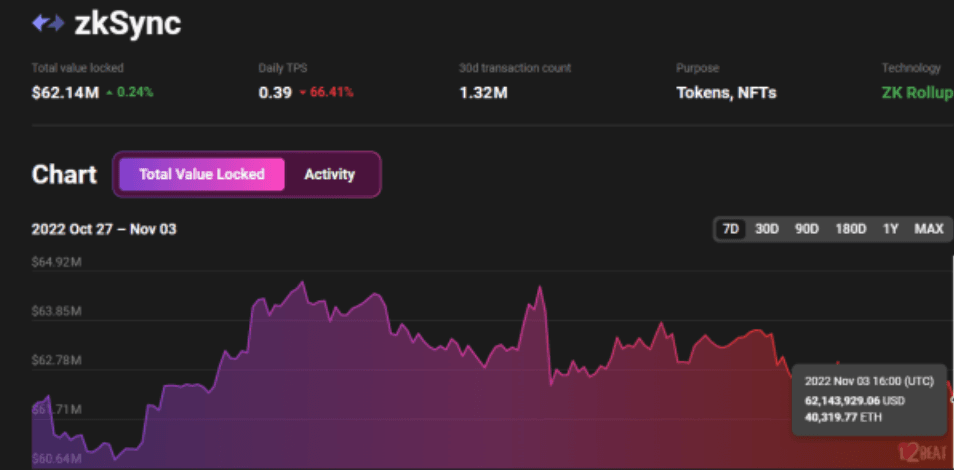
Task: Select the 180D time range
Action: pos(851,230)
